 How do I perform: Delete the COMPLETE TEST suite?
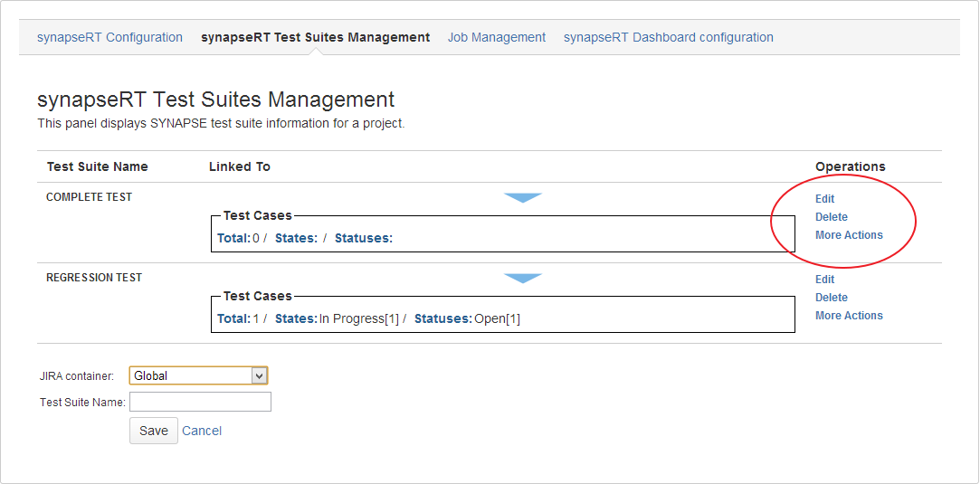pos(831,217)
